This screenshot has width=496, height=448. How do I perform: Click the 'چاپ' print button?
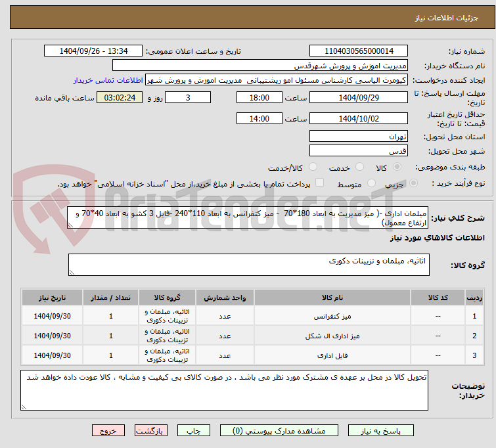pyautogui.click(x=194, y=431)
